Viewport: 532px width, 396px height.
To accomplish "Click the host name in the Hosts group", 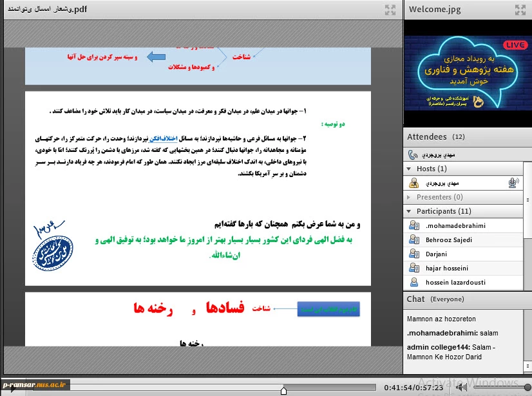I will click(442, 184).
